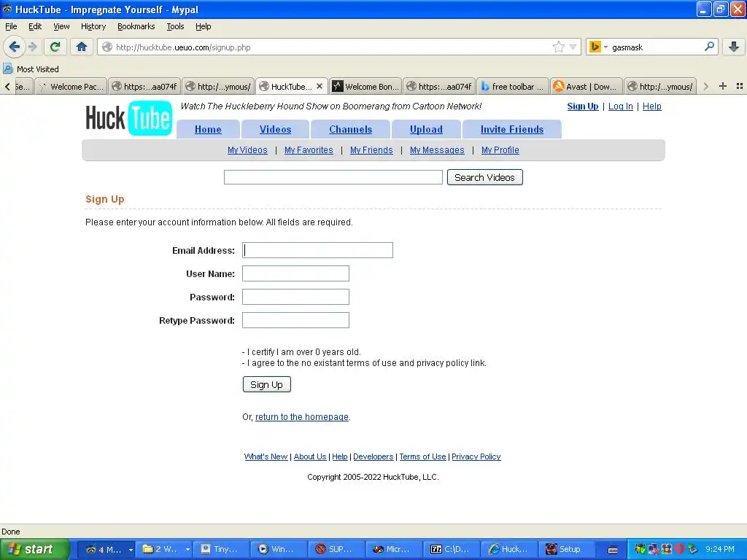Switch to the Welcome Pac... tab
747x560 pixels.
point(71,86)
